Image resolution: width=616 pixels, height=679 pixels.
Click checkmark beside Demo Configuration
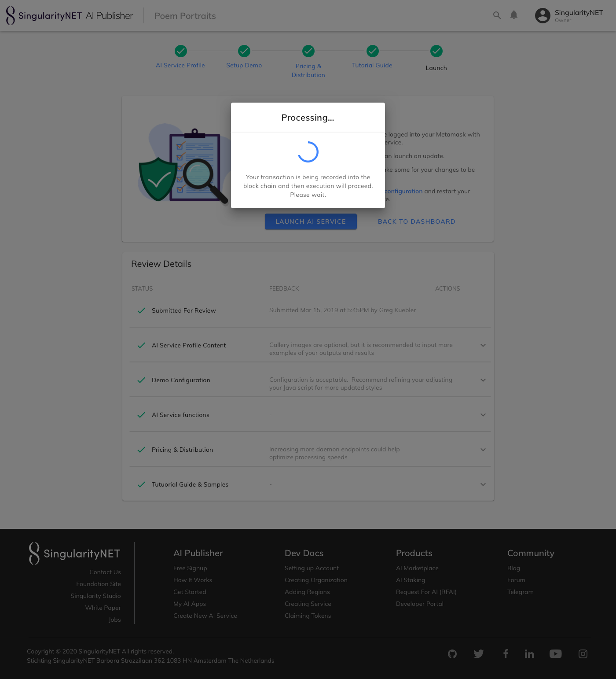point(141,380)
